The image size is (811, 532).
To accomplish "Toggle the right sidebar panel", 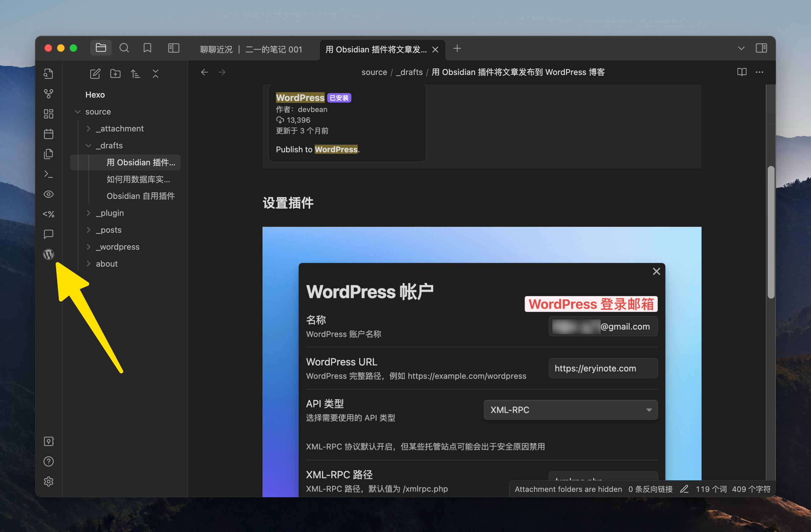I will (761, 48).
